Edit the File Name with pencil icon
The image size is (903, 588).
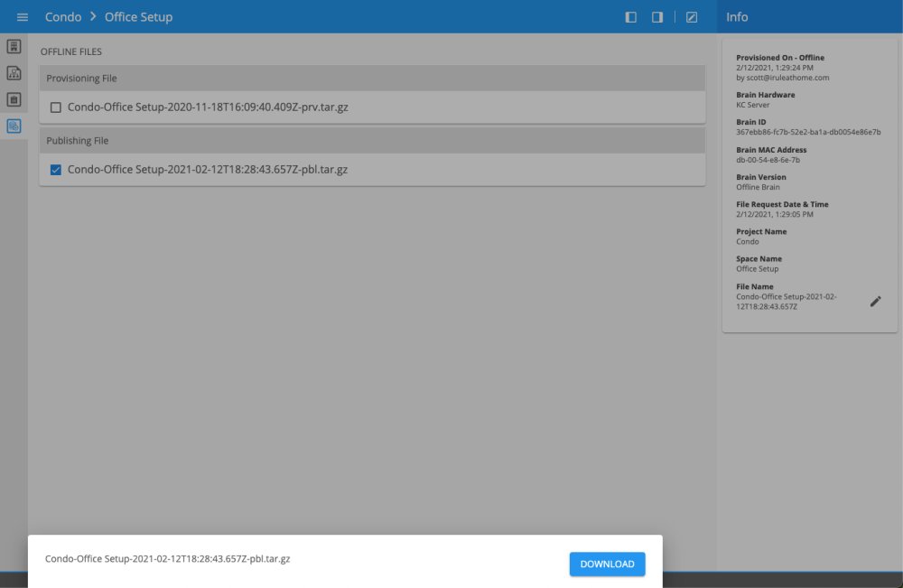(875, 301)
